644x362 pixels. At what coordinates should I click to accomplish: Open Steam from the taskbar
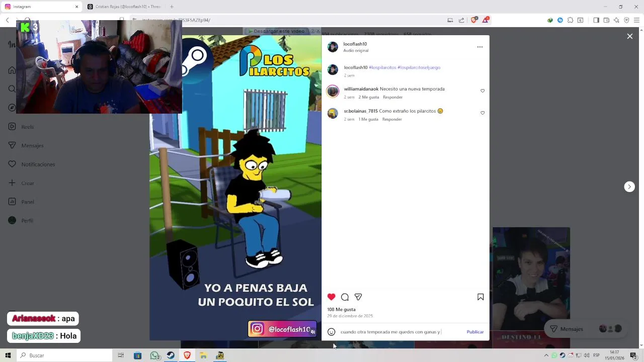tap(171, 355)
